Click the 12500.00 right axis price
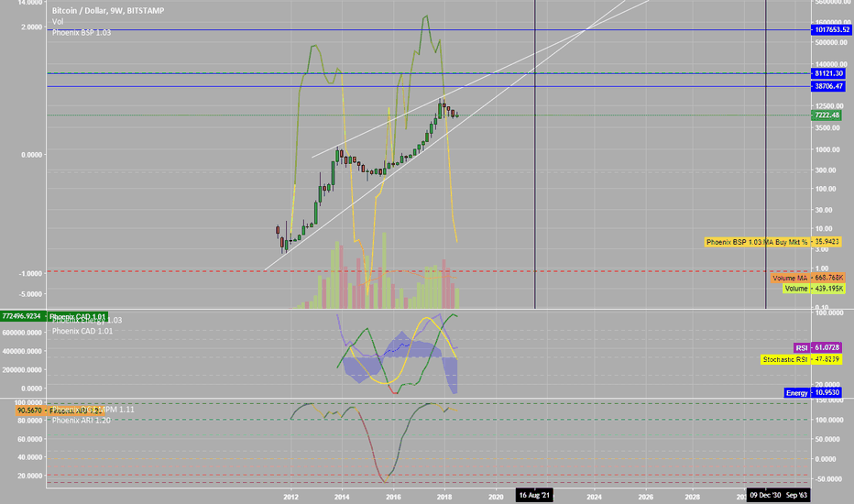The width and height of the screenshot is (854, 504). point(830,105)
